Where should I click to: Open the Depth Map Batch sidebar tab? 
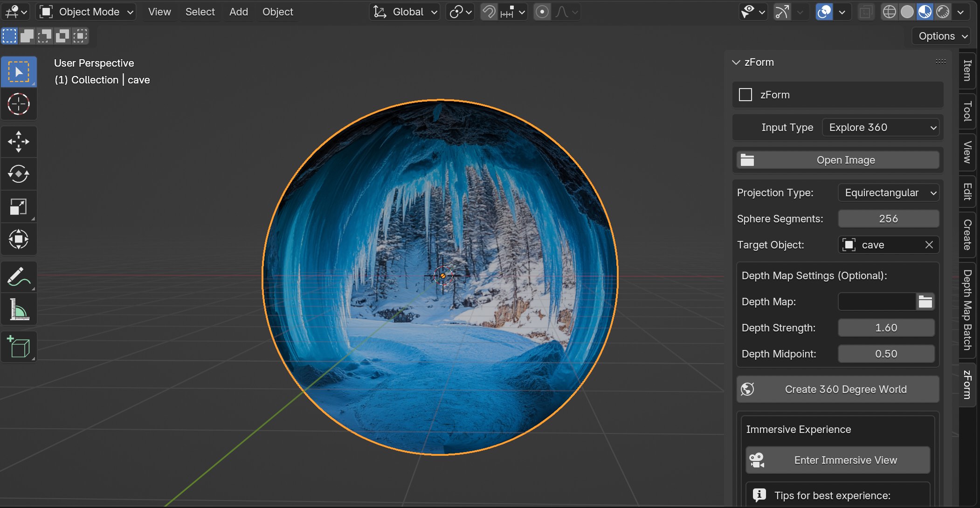coord(967,310)
